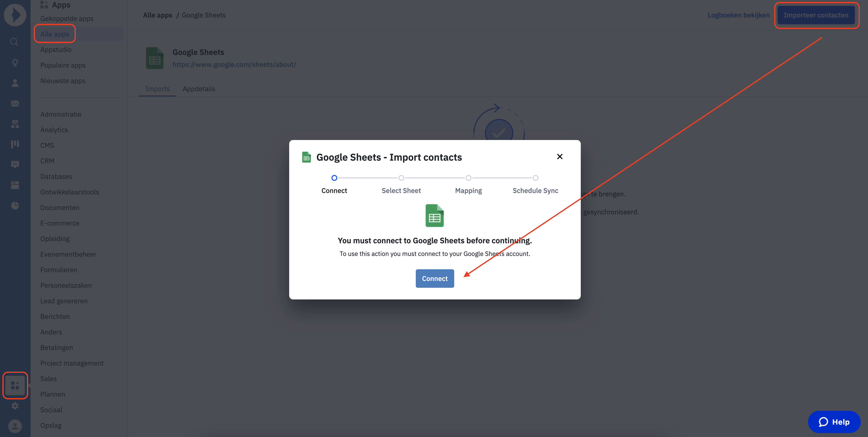Open Populaire apps menu item
Image resolution: width=868 pixels, height=437 pixels.
63,65
